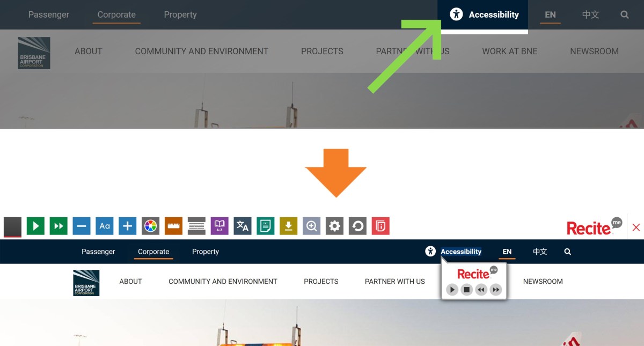Open NEWSROOM menu in the upper screenshot

click(x=594, y=51)
